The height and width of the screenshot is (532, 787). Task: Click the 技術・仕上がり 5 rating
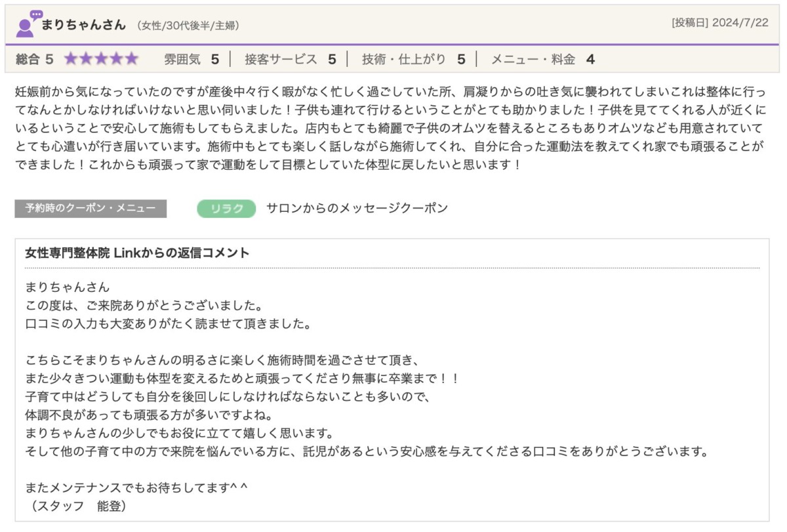tap(413, 59)
